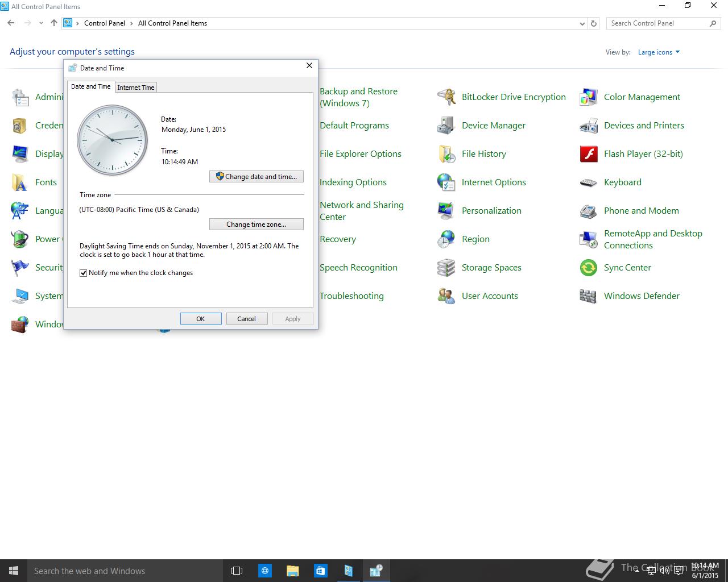Open the Store from the taskbar

click(x=320, y=571)
